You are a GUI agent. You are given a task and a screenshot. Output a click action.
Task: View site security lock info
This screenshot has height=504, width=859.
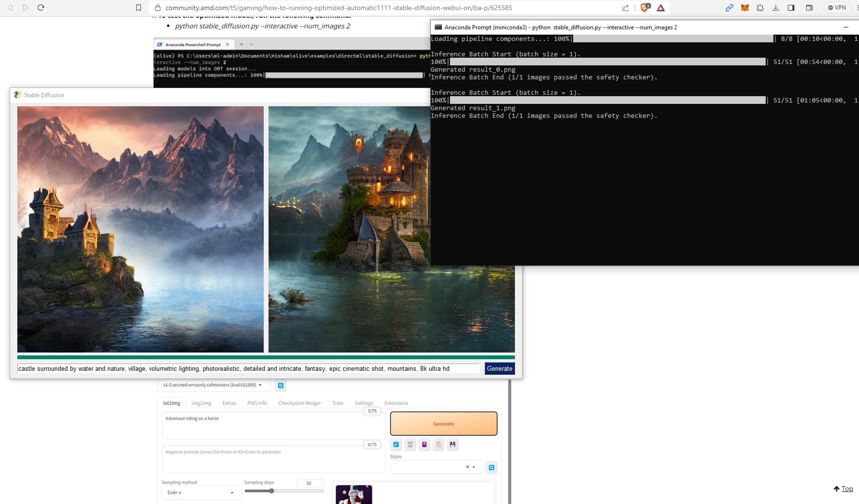[157, 8]
